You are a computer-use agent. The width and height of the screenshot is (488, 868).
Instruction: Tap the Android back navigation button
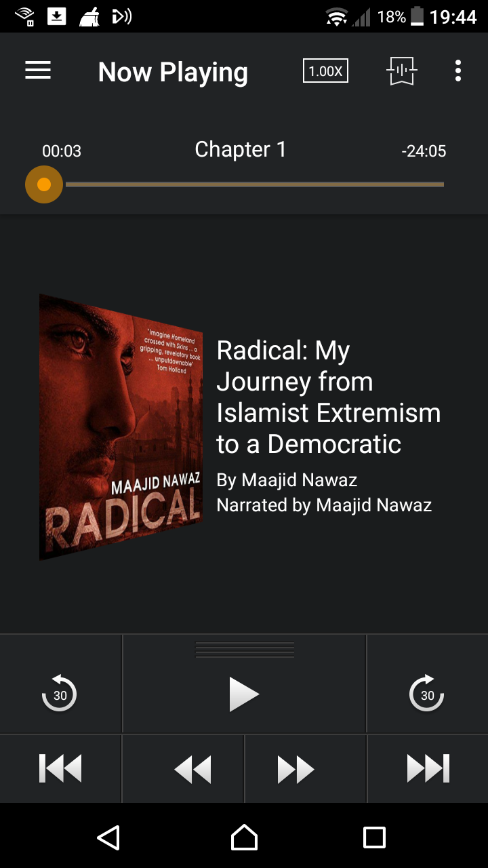pos(109,837)
